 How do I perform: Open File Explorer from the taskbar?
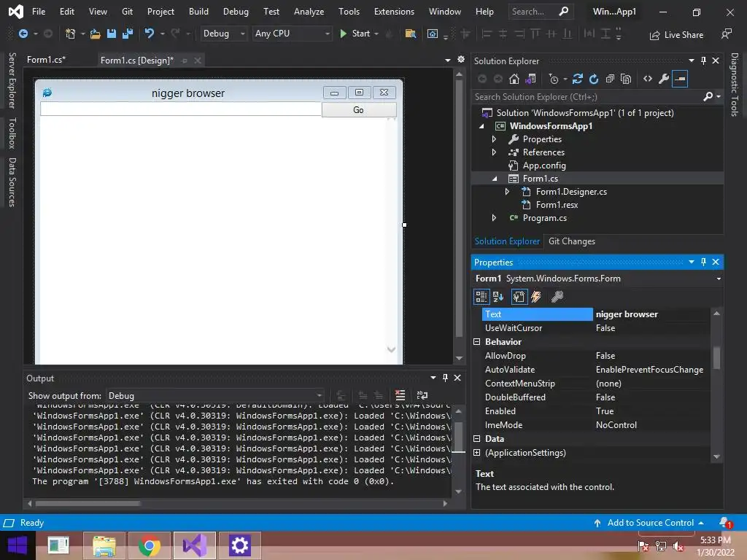click(x=104, y=545)
